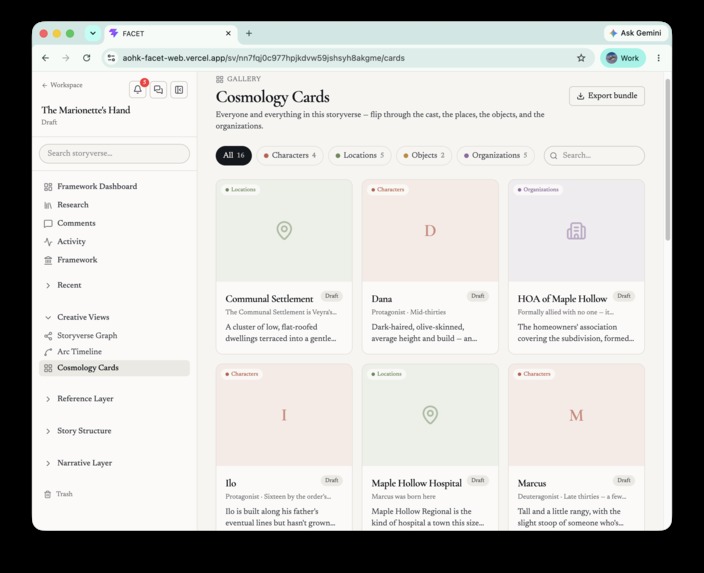
Task: Click the Export bundle button
Action: pyautogui.click(x=607, y=96)
